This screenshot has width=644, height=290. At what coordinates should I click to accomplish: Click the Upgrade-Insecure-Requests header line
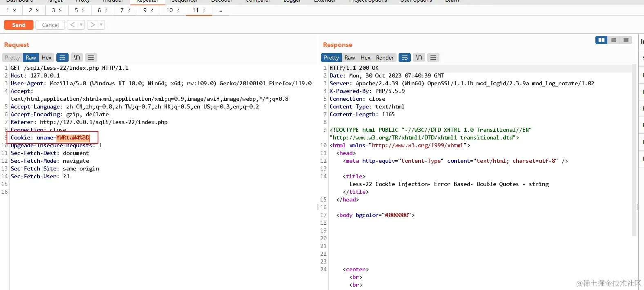[x=56, y=145]
